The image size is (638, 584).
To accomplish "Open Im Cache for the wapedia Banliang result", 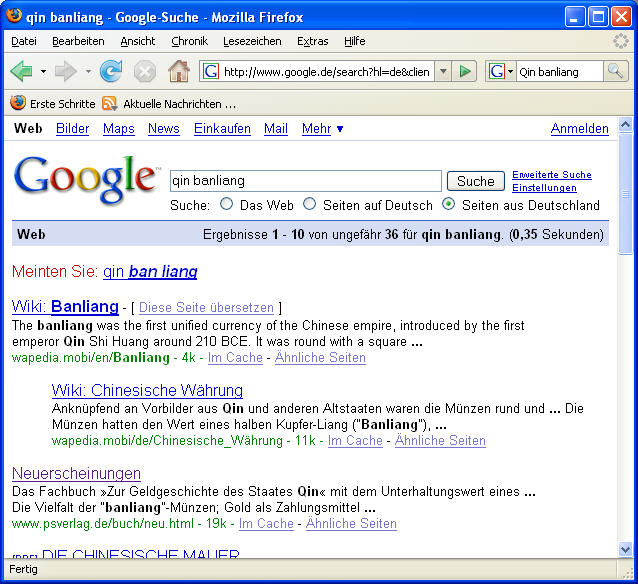I will click(x=235, y=357).
